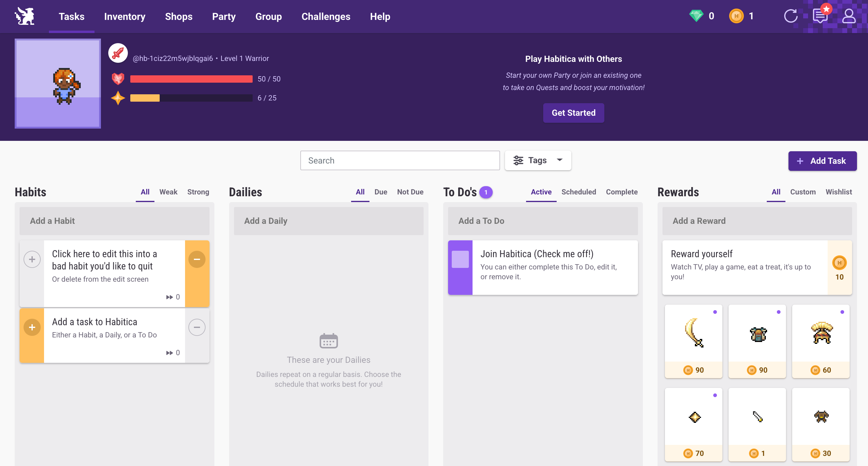Click the bad habit streak counter
Screen dimensions: 868x466
coord(173,297)
